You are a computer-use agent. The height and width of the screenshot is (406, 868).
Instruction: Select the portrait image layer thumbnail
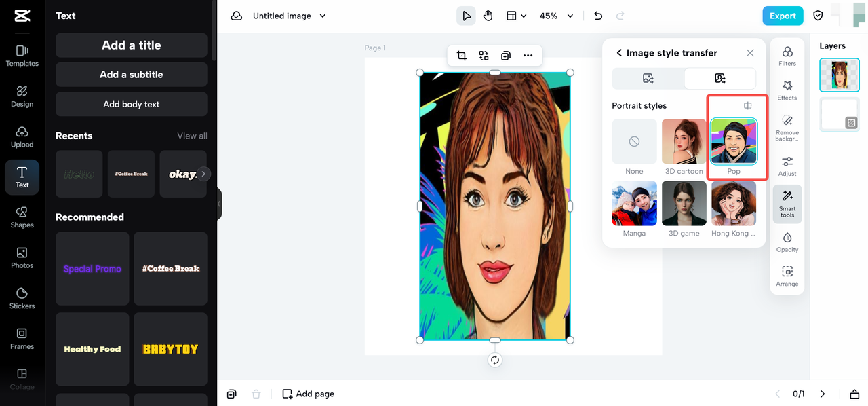(840, 75)
